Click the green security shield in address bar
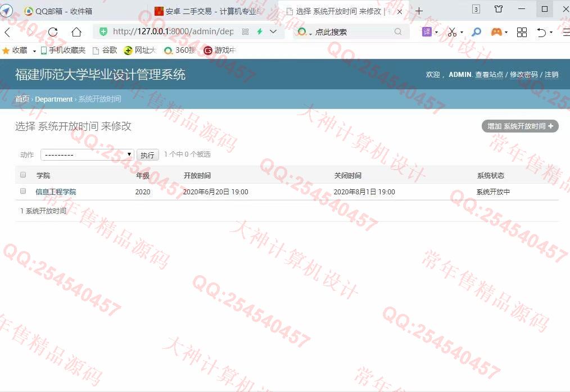This screenshot has height=392, width=570. 103,31
